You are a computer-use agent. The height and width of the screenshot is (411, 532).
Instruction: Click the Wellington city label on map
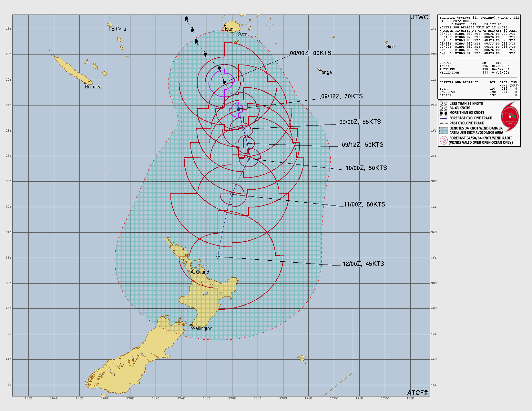pyautogui.click(x=201, y=328)
